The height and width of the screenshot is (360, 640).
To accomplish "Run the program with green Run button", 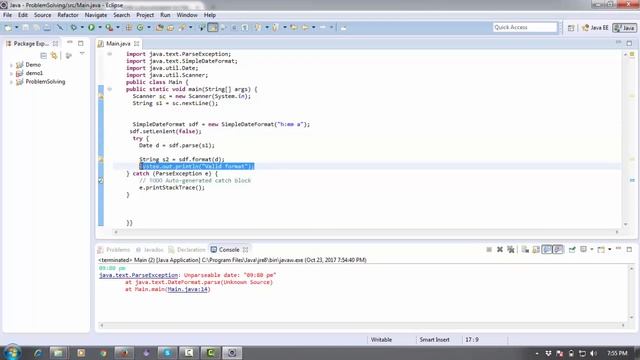I will [91, 28].
